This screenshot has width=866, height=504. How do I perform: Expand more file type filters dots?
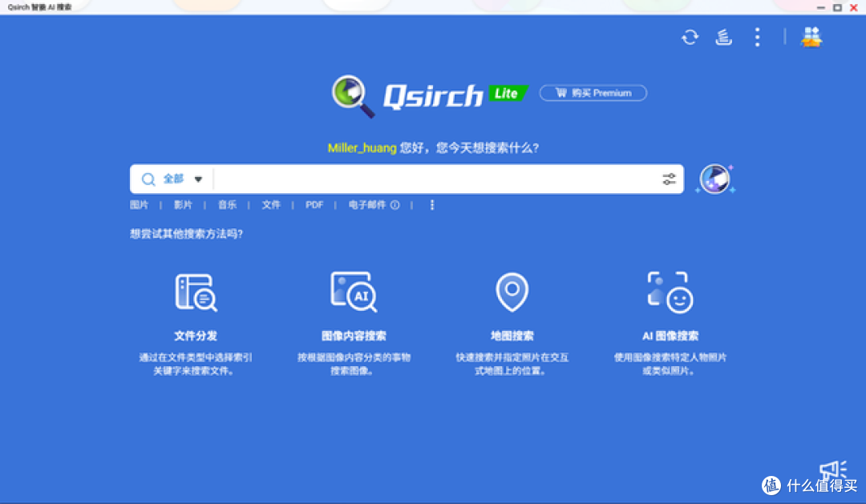point(432,205)
